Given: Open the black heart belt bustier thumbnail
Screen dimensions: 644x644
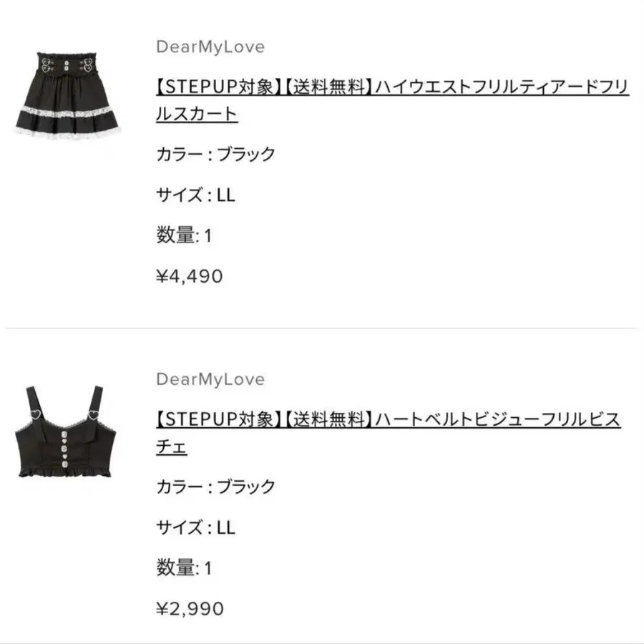Looking at the screenshot, I should pyautogui.click(x=65, y=431).
